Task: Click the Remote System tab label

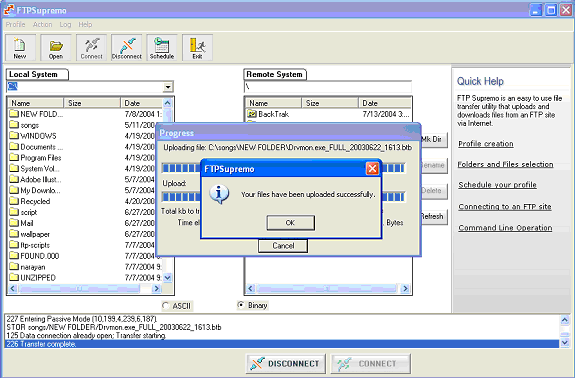Action: pos(275,74)
